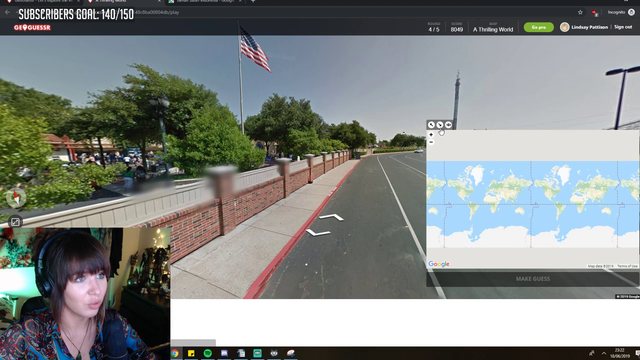This screenshot has width=640, height=360.
Task: Click the GeoGuessr logo
Action: 32,27
